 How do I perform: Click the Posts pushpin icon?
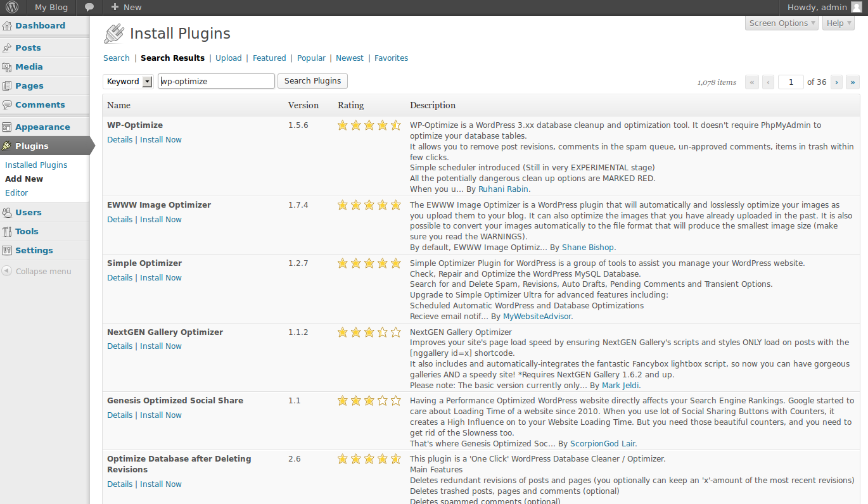pyautogui.click(x=7, y=48)
